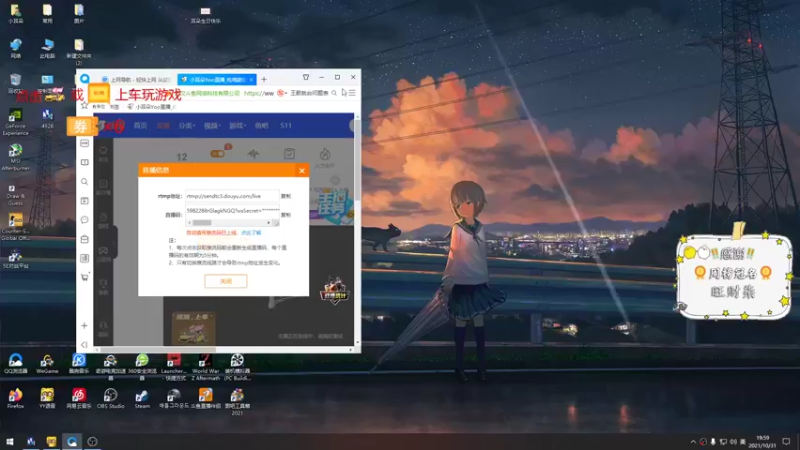Click the waveform icon above the dialog

[253, 154]
